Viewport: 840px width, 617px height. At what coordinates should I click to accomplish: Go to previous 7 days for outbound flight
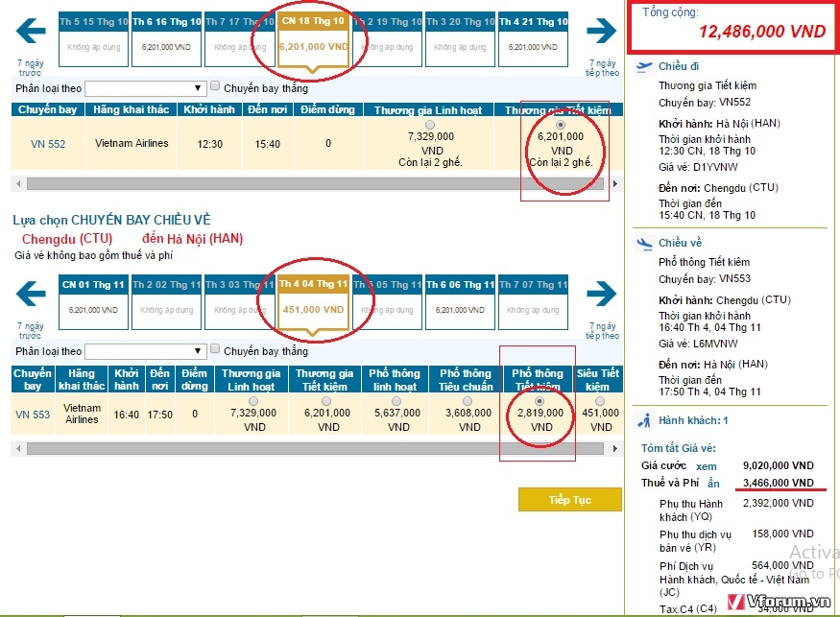tap(31, 31)
